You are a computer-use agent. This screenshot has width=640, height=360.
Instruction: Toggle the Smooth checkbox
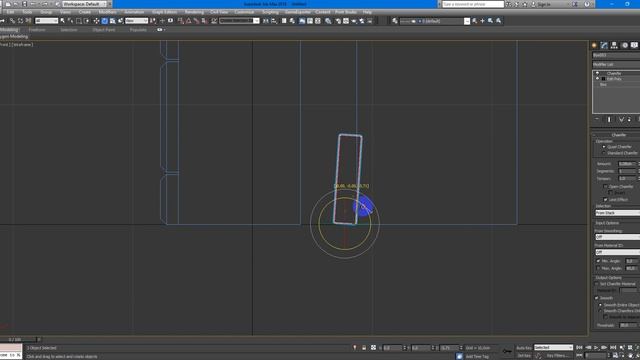[596, 298]
